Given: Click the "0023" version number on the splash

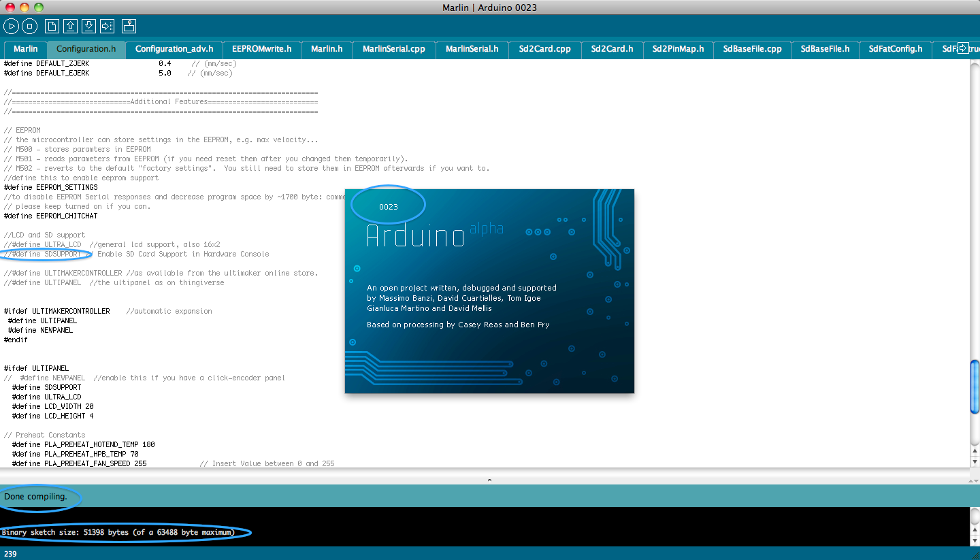Looking at the screenshot, I should point(389,207).
